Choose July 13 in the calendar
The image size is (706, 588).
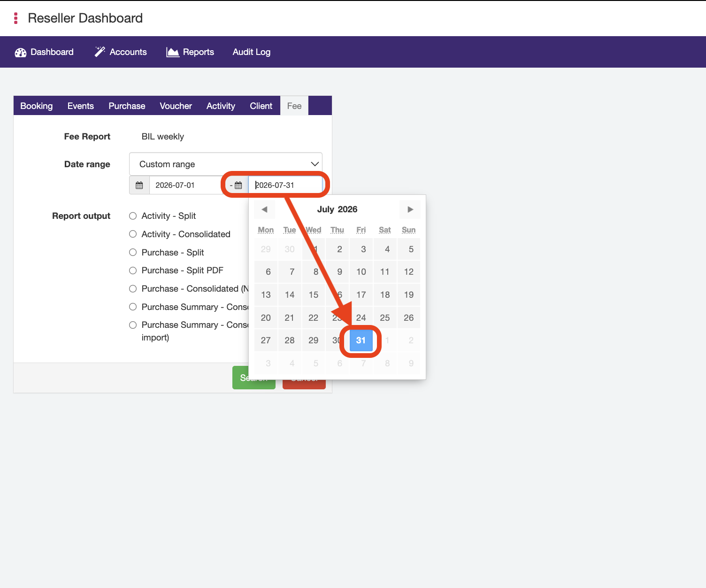266,295
